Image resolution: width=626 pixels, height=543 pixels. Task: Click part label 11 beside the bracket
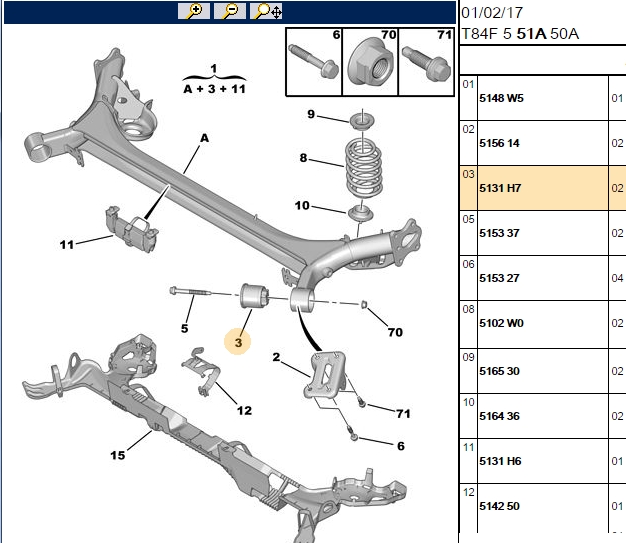tap(67, 244)
